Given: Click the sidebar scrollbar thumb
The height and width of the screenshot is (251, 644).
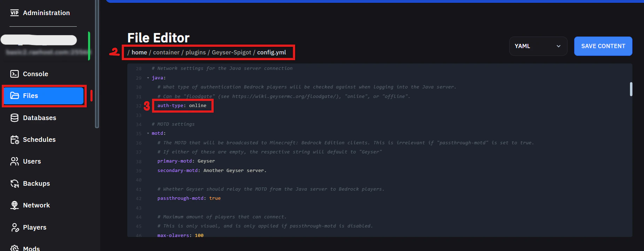Looking at the screenshot, I should [x=97, y=64].
